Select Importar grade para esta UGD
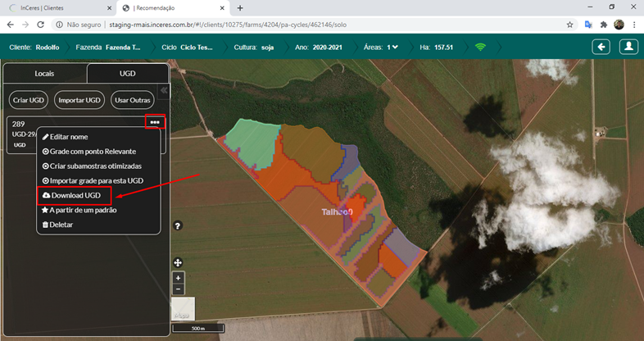 click(93, 181)
